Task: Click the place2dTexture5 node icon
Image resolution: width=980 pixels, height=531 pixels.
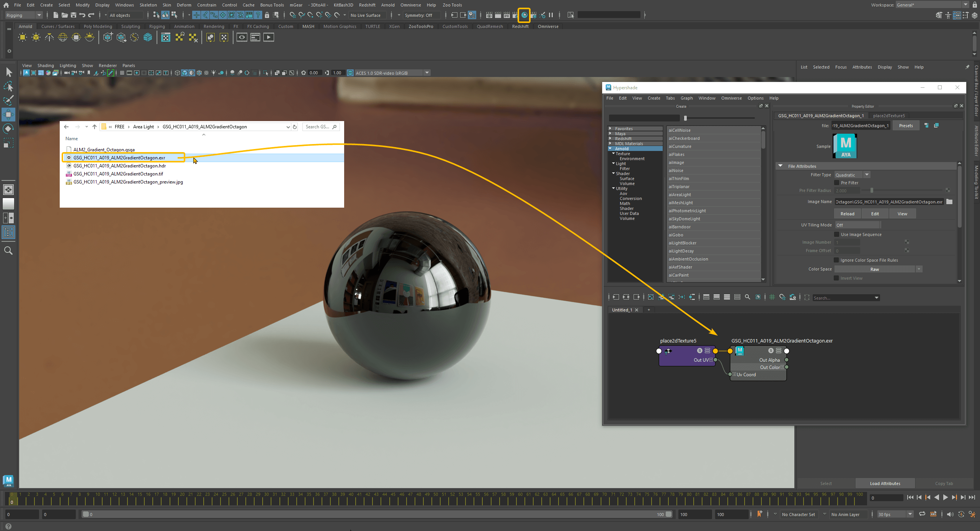Action: point(668,351)
